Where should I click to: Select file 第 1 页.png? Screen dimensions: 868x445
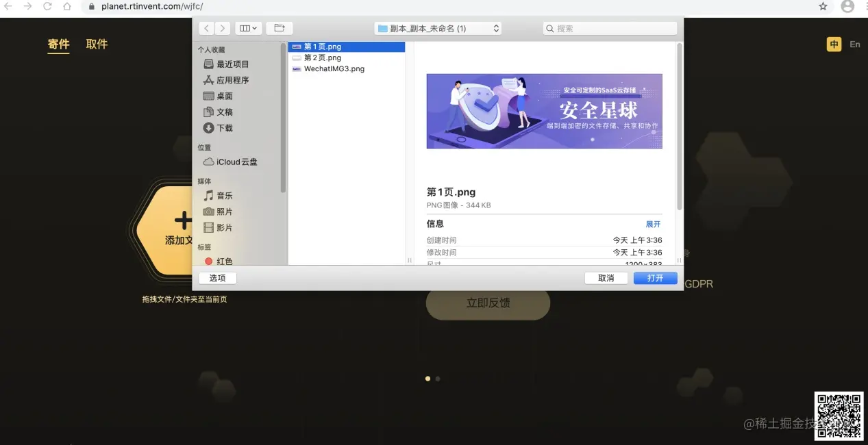click(x=347, y=47)
